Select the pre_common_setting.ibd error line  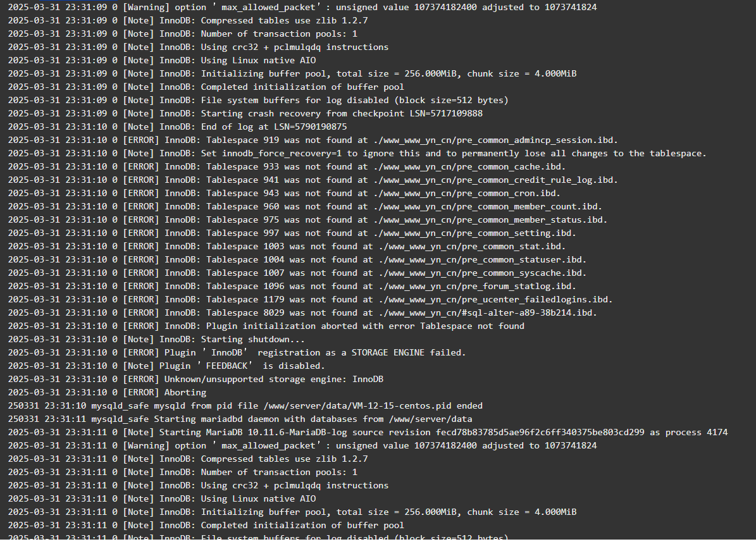coord(292,233)
